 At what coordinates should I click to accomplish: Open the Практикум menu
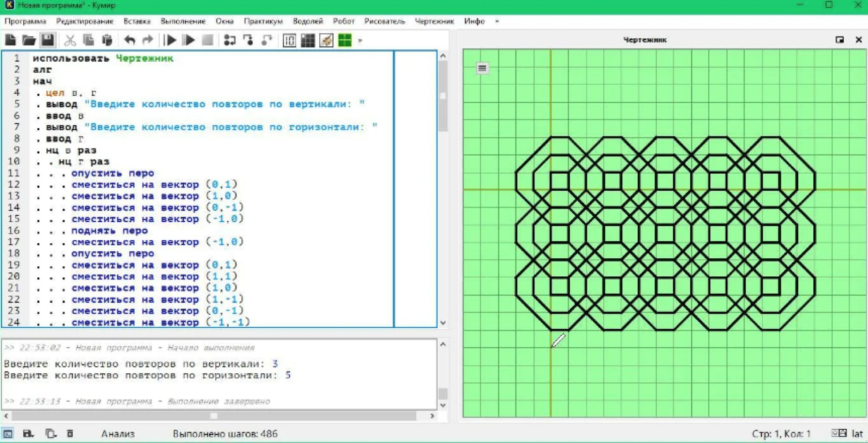263,21
